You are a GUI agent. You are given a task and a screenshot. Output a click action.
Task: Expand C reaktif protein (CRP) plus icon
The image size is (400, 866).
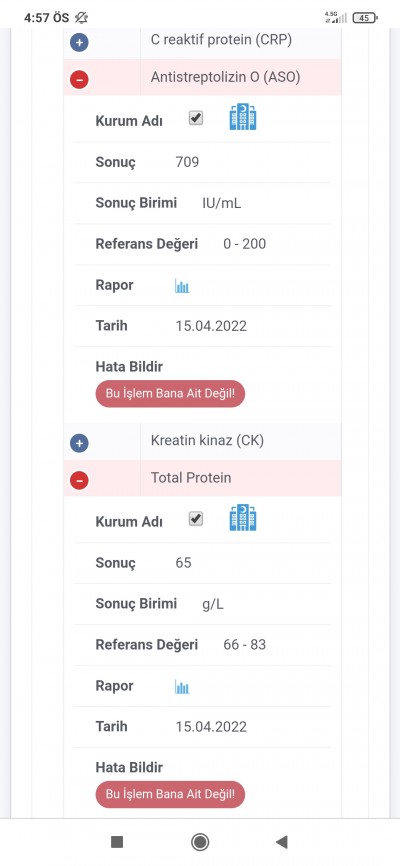coord(79,43)
